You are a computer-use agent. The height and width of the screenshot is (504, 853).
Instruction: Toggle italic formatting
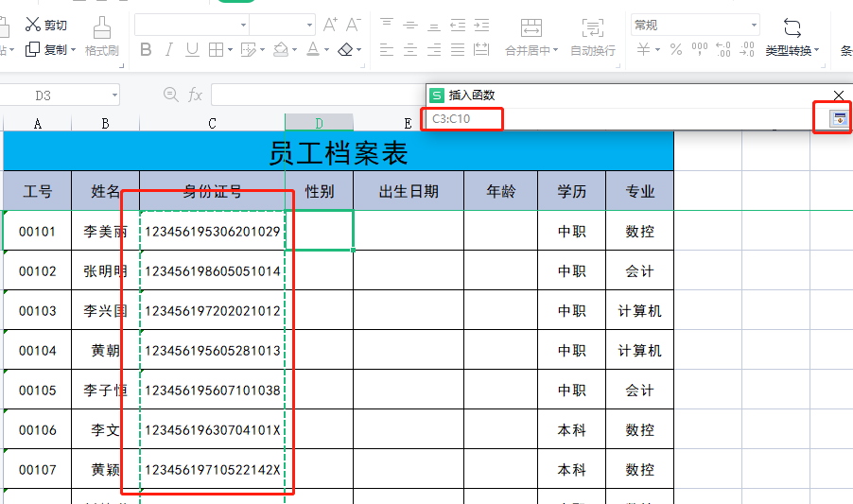point(168,49)
